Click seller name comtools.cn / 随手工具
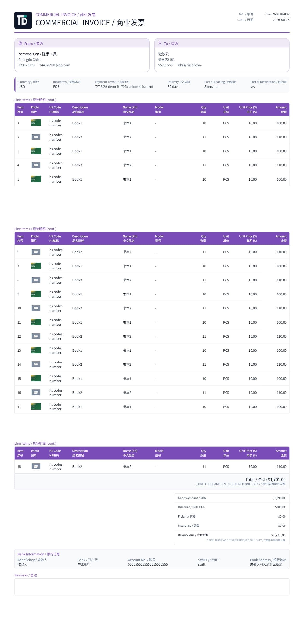The image size is (304, 644). 37,54
